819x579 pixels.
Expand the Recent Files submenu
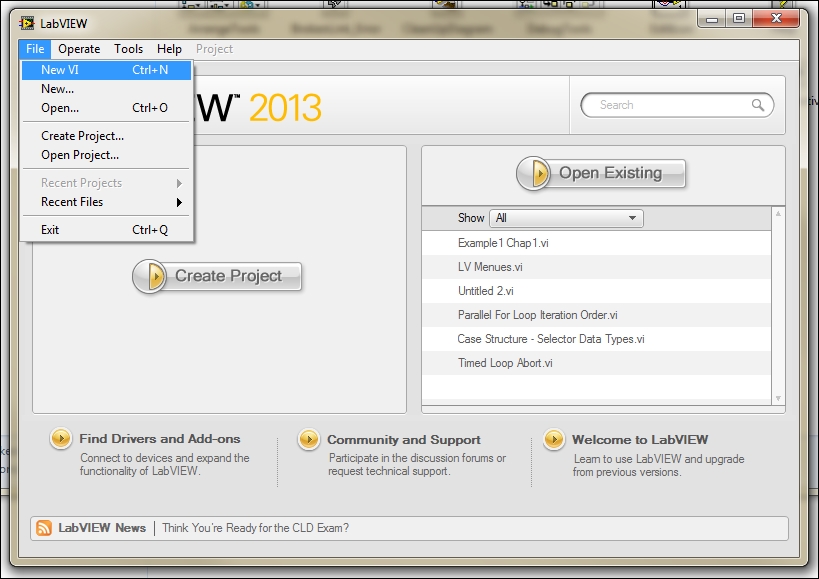pos(106,202)
